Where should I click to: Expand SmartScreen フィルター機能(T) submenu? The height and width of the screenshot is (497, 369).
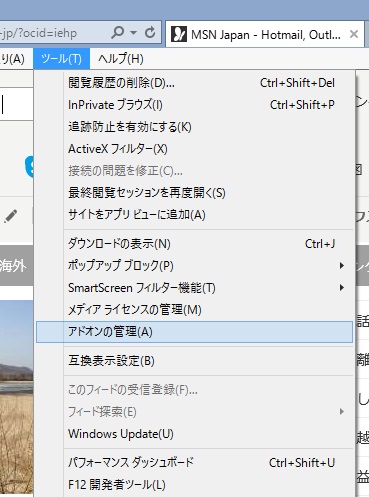pyautogui.click(x=194, y=288)
